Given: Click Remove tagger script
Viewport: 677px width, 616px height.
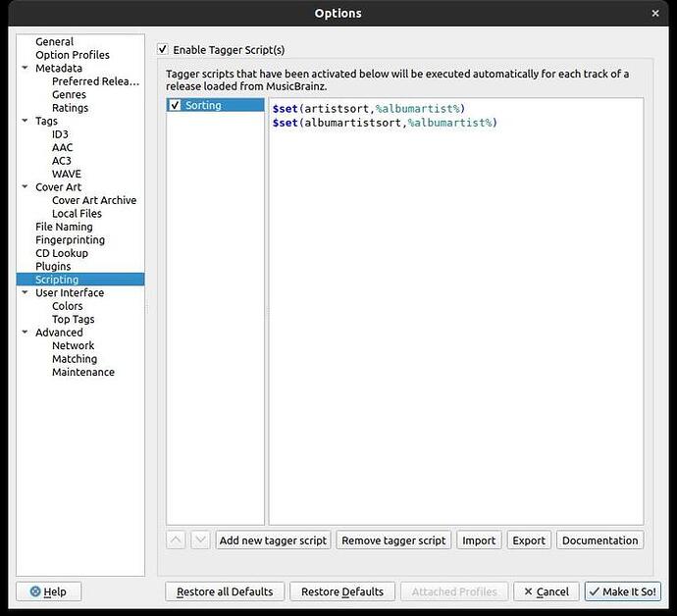Looking at the screenshot, I should 393,540.
